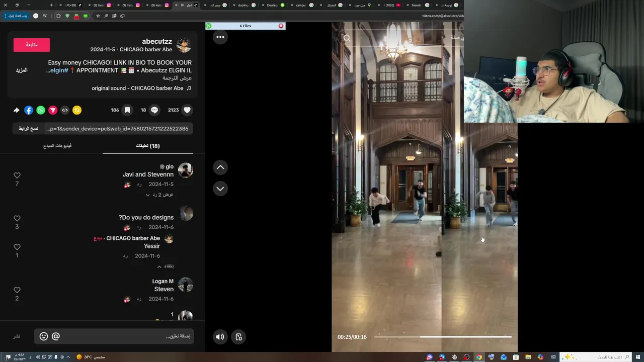Viewport: 644px width, 362px height.
Task: Go to next video with down chevron
Action: point(220,189)
